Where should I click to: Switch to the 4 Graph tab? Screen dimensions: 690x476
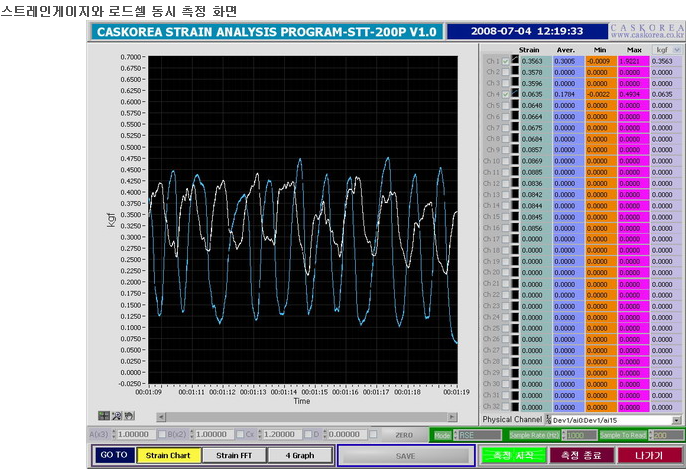point(300,455)
